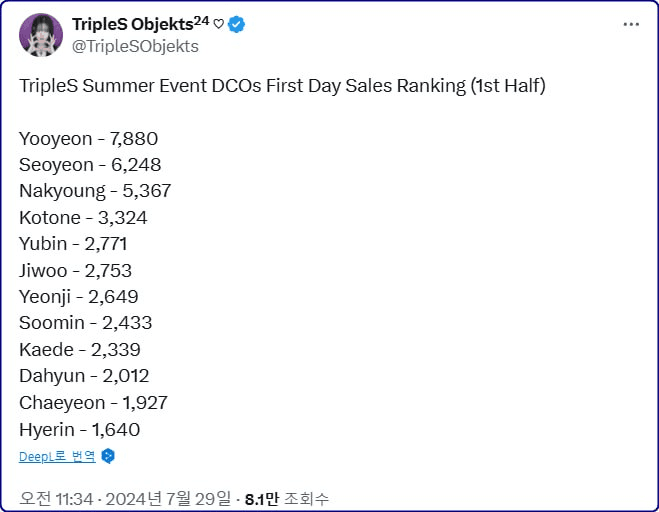Click the Kotone - 3,324 line
The width and height of the screenshot is (659, 512).
[x=83, y=217]
